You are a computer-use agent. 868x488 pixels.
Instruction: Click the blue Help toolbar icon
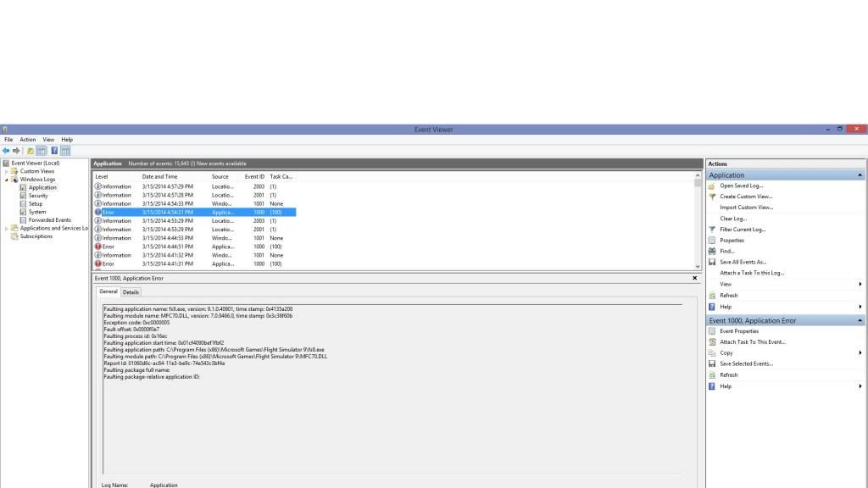click(x=54, y=151)
